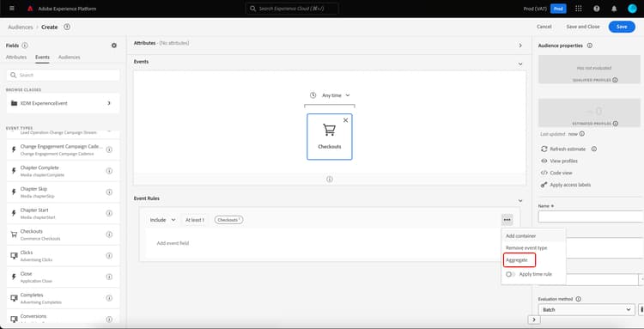This screenshot has height=329, width=644.
Task: Click the Adobe logo icon
Action: point(30,9)
